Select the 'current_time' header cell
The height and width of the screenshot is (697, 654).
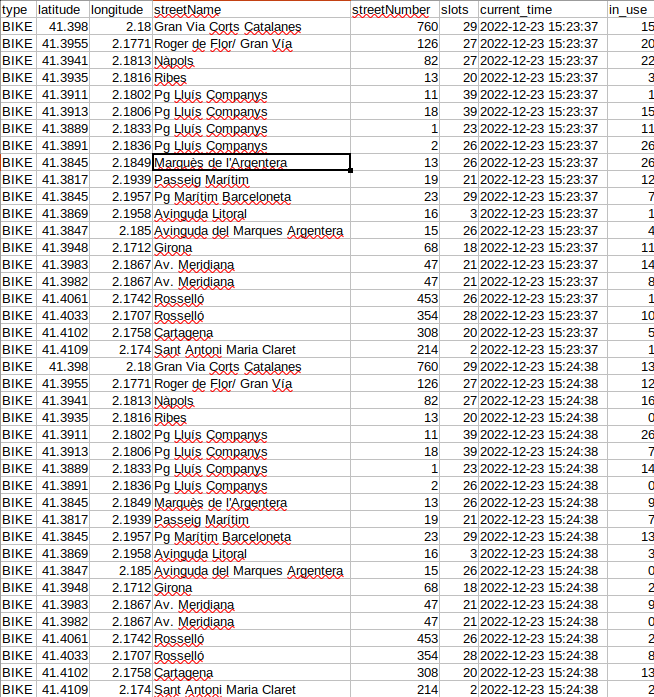pyautogui.click(x=542, y=9)
